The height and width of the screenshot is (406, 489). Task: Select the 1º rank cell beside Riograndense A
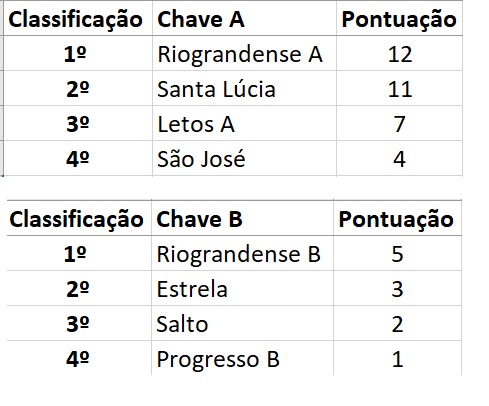point(78,53)
